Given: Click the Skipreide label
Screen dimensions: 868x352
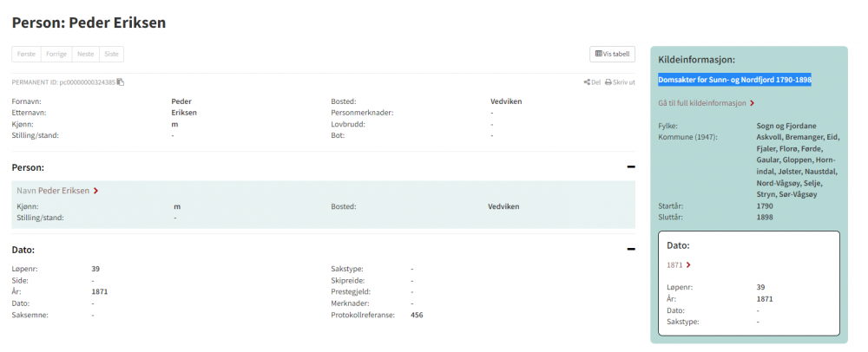Looking at the screenshot, I should pyautogui.click(x=347, y=281).
